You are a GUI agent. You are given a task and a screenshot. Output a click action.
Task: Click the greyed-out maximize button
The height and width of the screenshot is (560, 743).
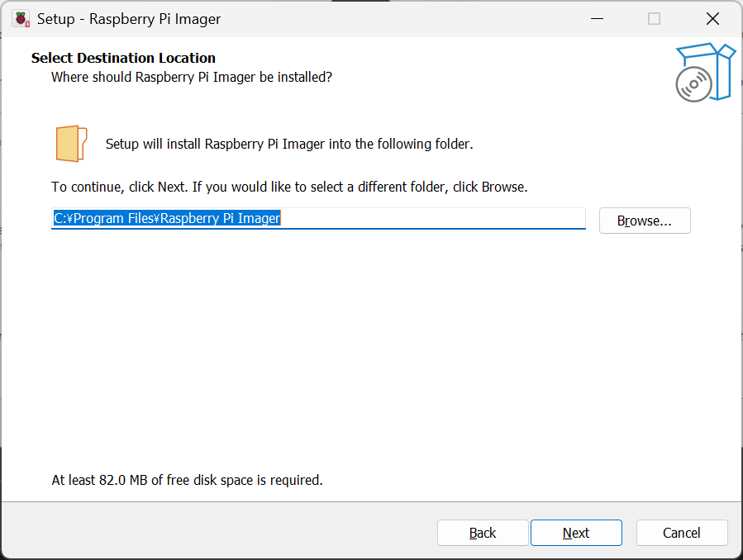point(654,19)
